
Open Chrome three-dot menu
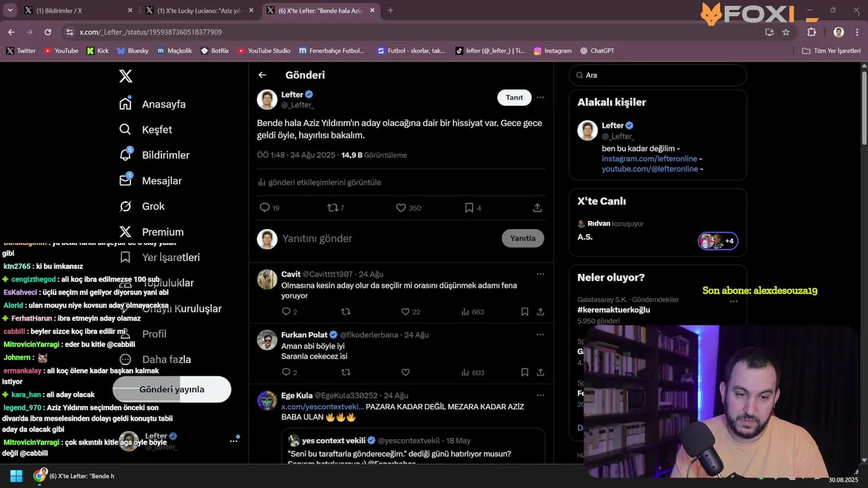click(x=856, y=32)
